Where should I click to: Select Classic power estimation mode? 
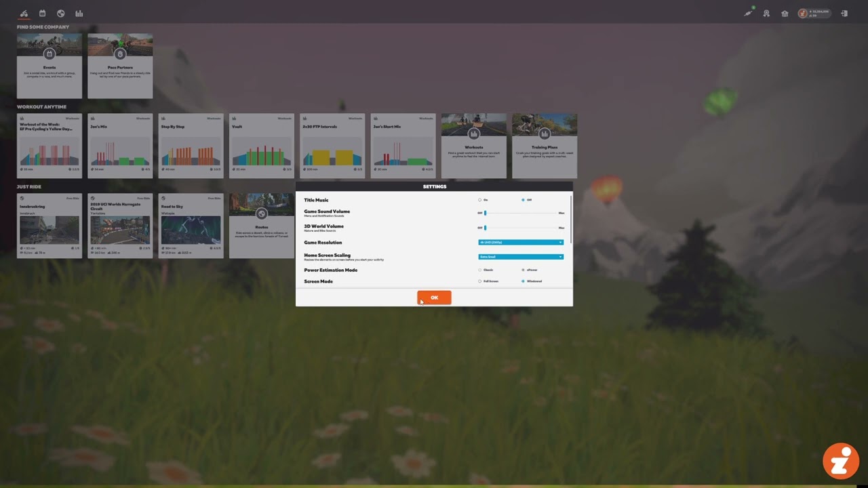(480, 270)
